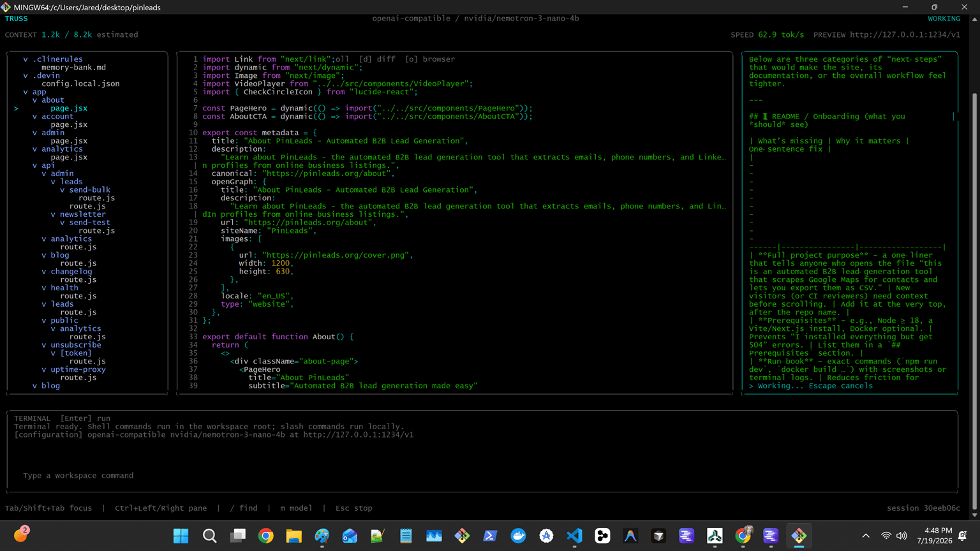Collapse the newsletter folder arrow

53,214
